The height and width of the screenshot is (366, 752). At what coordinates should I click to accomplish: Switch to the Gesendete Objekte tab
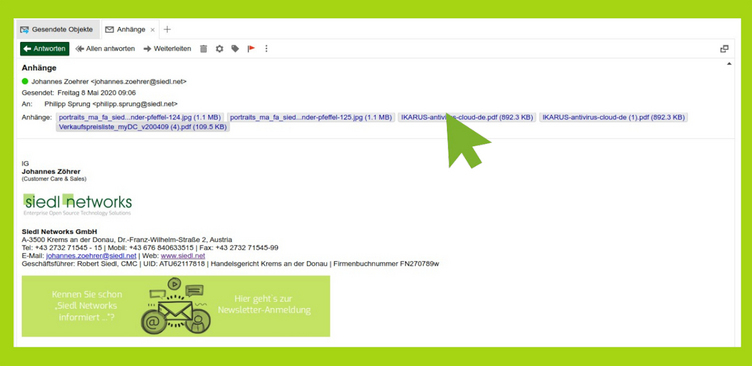(x=57, y=29)
